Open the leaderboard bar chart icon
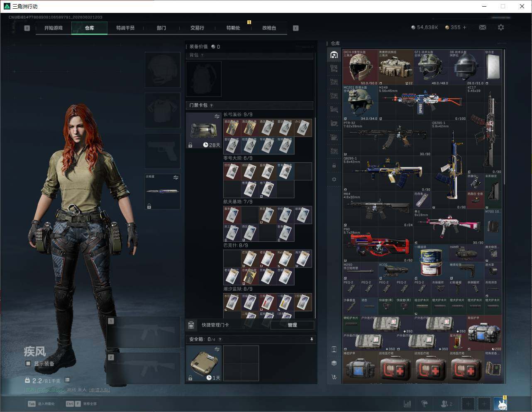 click(408, 404)
